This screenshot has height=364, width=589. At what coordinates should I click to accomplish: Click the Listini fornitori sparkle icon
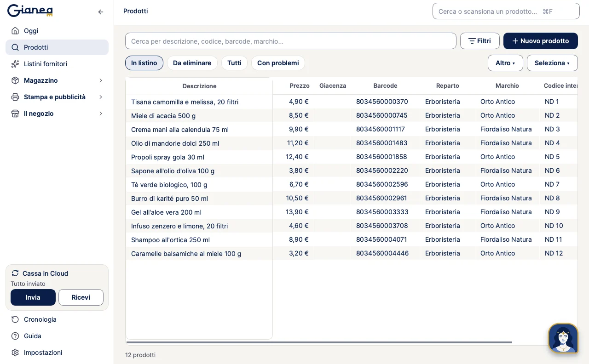point(15,64)
